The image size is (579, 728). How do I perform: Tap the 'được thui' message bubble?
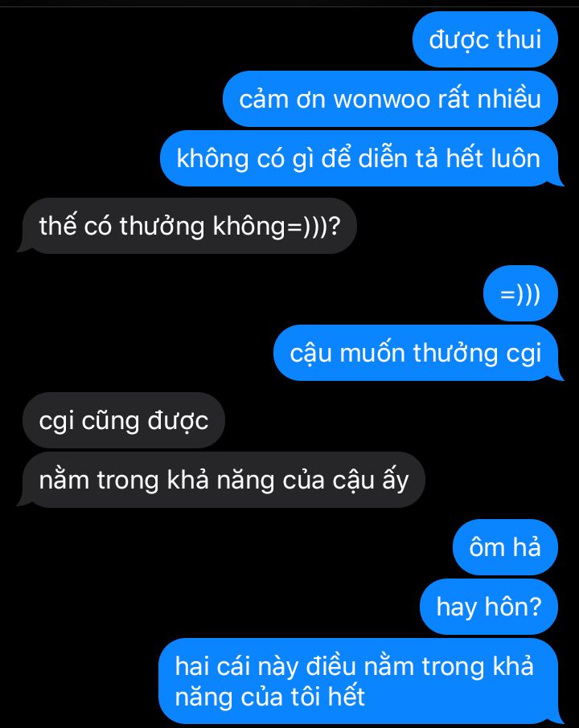[x=485, y=39]
